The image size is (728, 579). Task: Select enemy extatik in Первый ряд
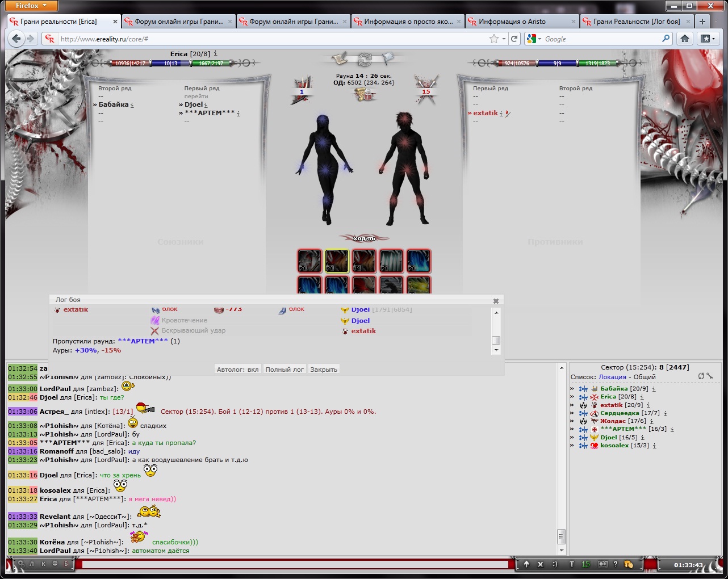click(x=486, y=113)
